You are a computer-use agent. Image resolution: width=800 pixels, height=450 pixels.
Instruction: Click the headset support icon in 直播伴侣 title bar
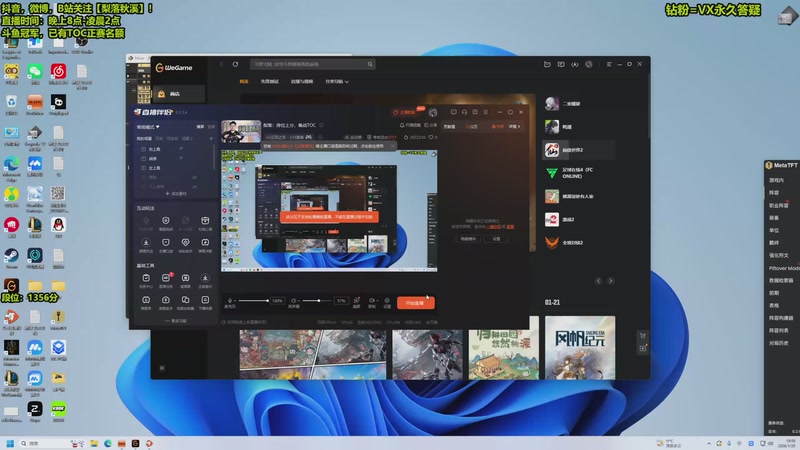point(464,112)
